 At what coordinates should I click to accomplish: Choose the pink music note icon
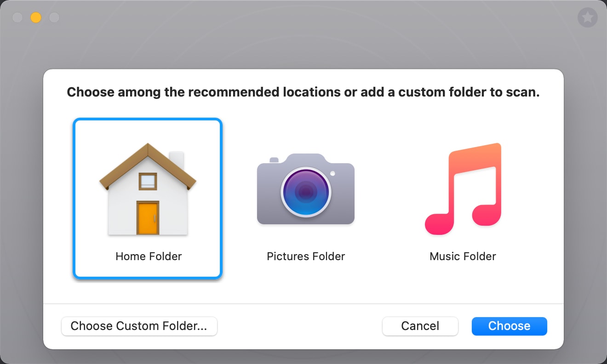tap(463, 189)
